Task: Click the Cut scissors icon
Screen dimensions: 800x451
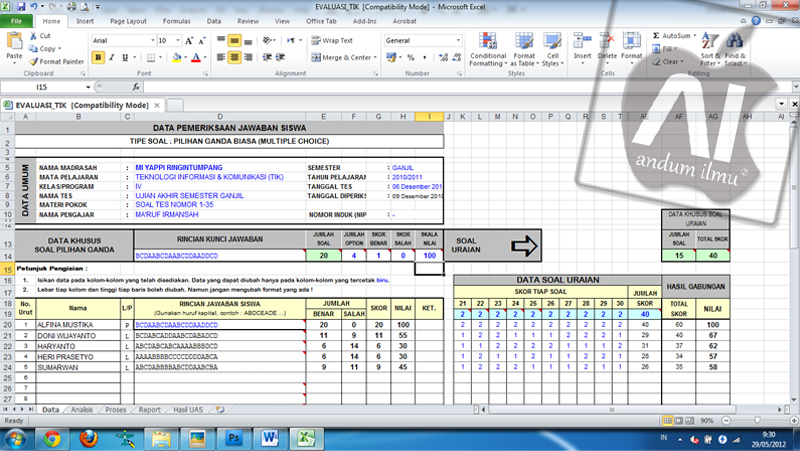Action: click(x=33, y=36)
